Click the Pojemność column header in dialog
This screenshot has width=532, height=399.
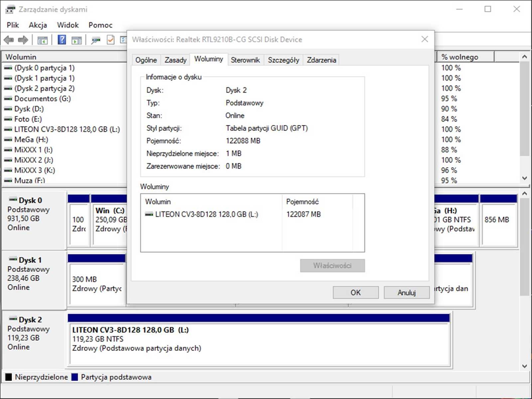pyautogui.click(x=317, y=202)
